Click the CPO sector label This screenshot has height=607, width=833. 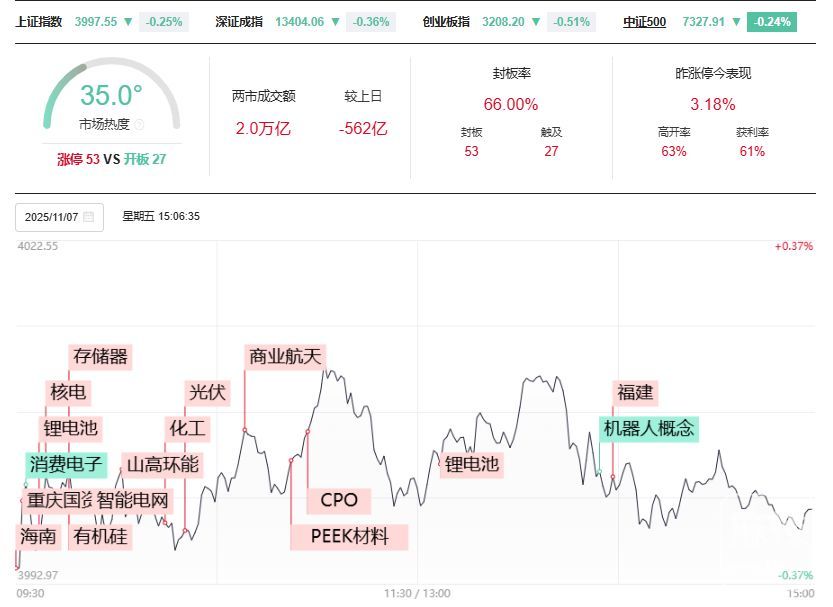[x=339, y=500]
